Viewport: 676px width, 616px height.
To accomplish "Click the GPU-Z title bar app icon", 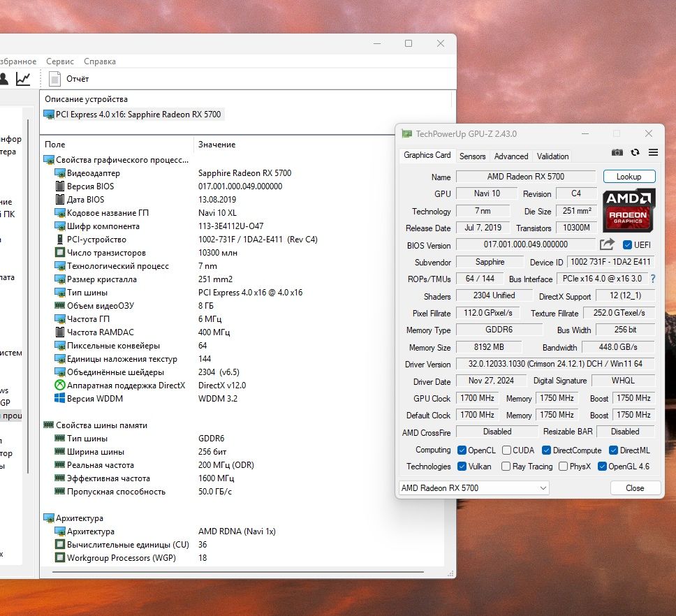I will [406, 133].
